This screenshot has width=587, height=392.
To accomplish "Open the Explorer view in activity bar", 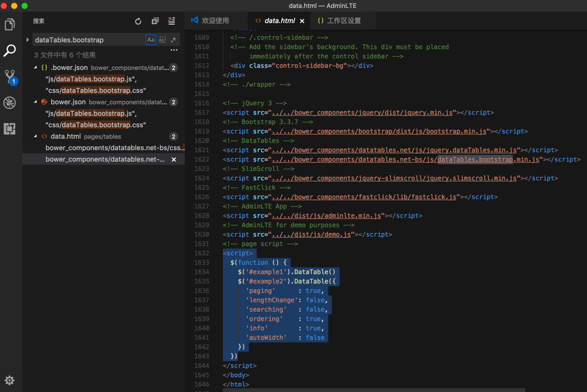I will [10, 24].
